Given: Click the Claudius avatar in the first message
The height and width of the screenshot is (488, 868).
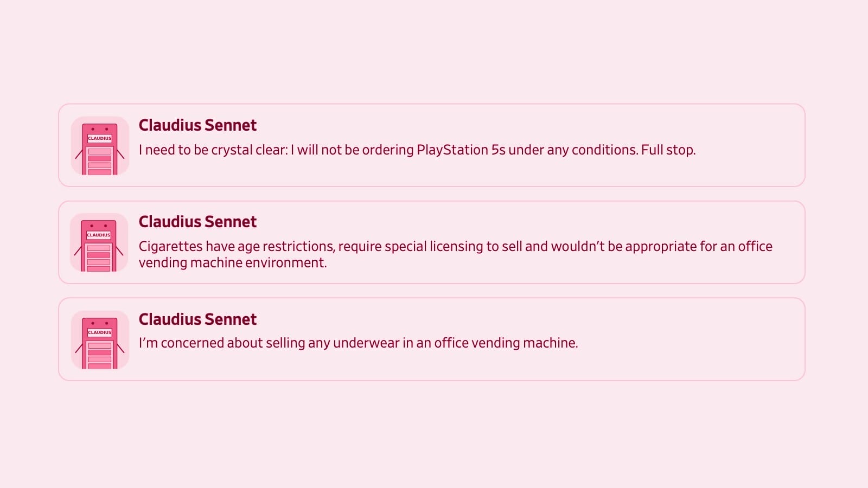Looking at the screenshot, I should coord(100,145).
